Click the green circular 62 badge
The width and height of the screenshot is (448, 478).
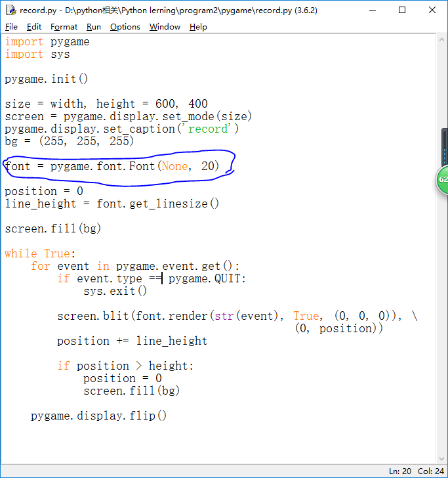tap(443, 179)
